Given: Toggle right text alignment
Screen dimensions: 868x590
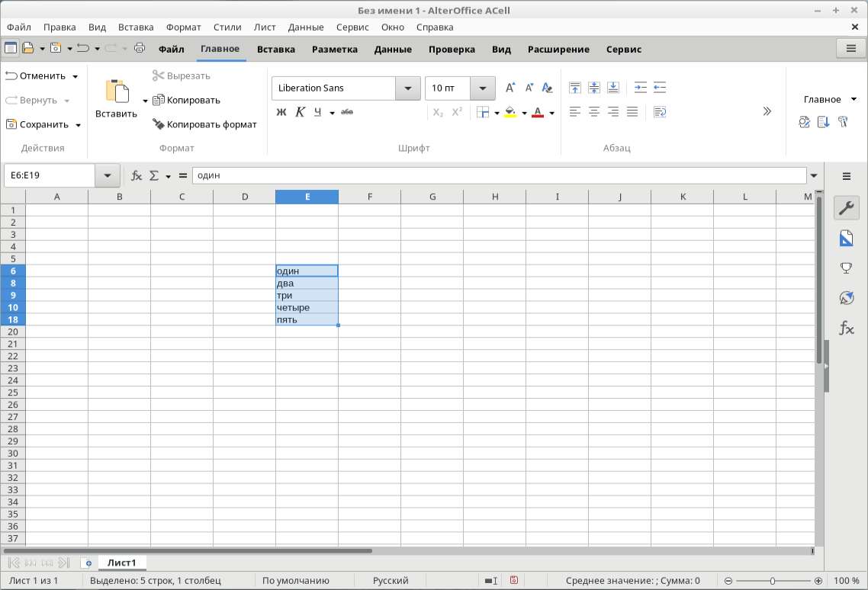Looking at the screenshot, I should pyautogui.click(x=612, y=112).
